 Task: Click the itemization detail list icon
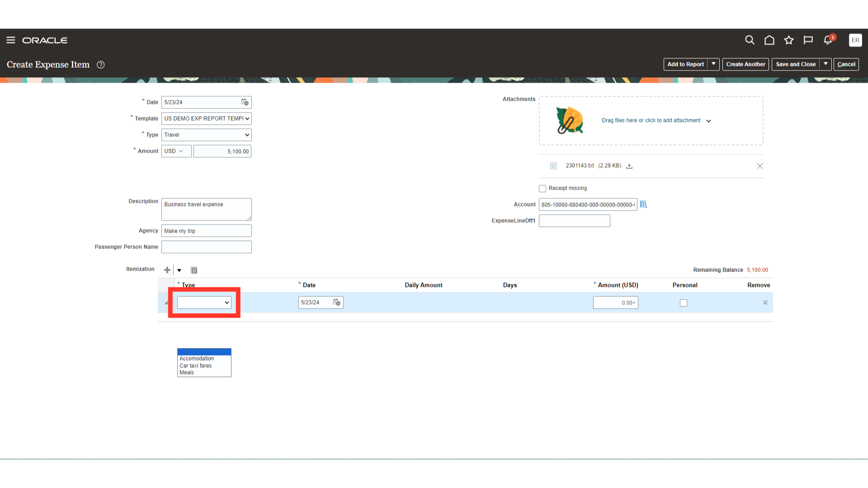click(194, 270)
